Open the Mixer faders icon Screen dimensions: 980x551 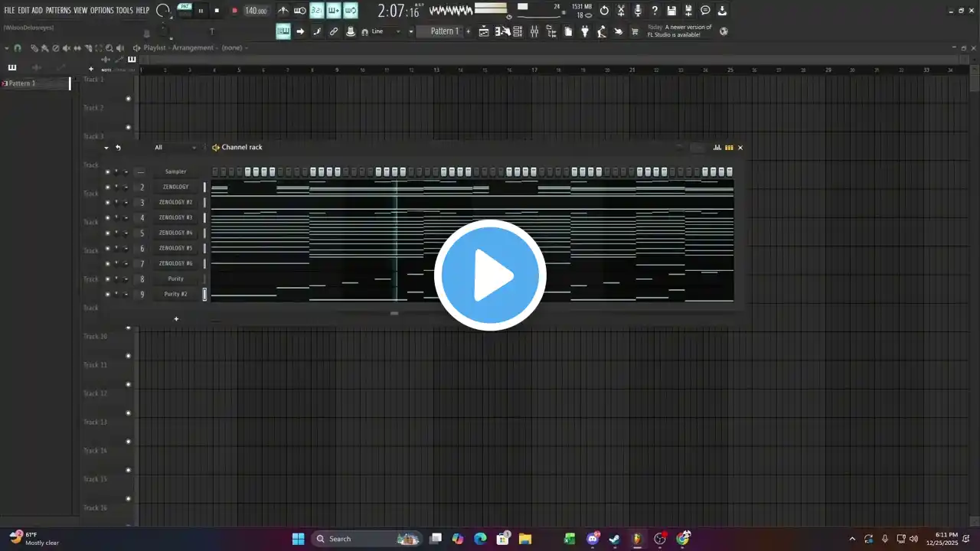tap(534, 31)
